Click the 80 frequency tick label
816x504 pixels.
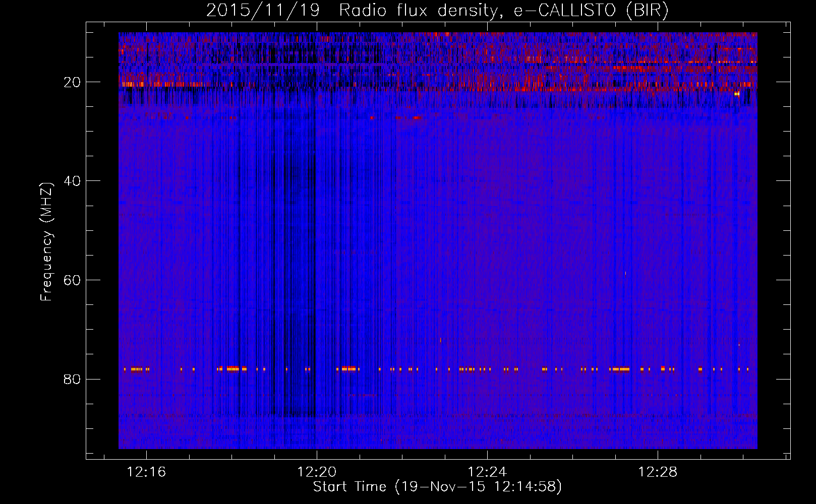72,379
